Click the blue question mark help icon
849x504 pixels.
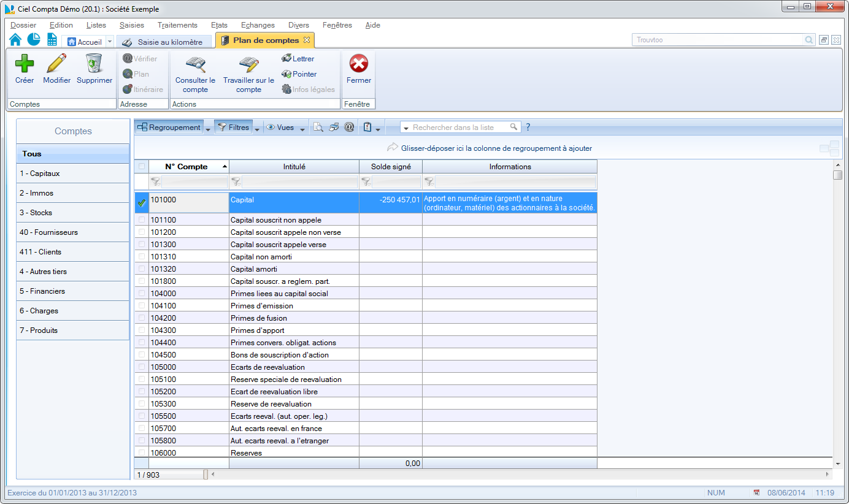tap(528, 128)
